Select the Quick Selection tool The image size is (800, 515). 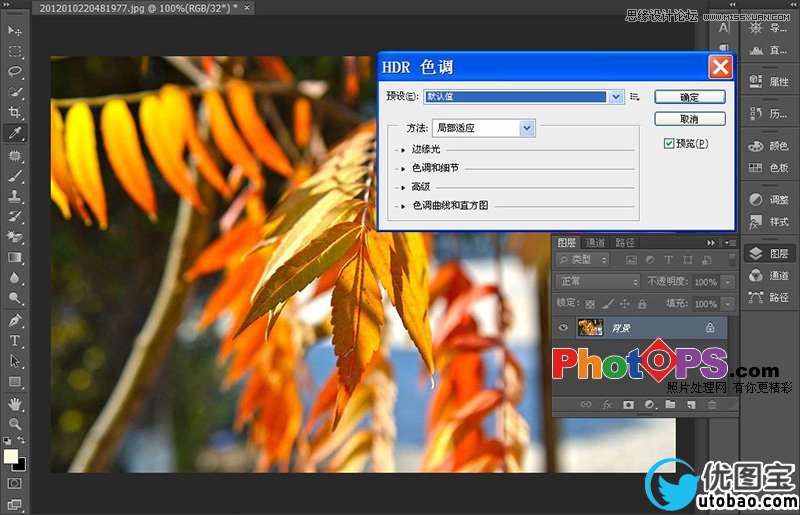pos(15,92)
